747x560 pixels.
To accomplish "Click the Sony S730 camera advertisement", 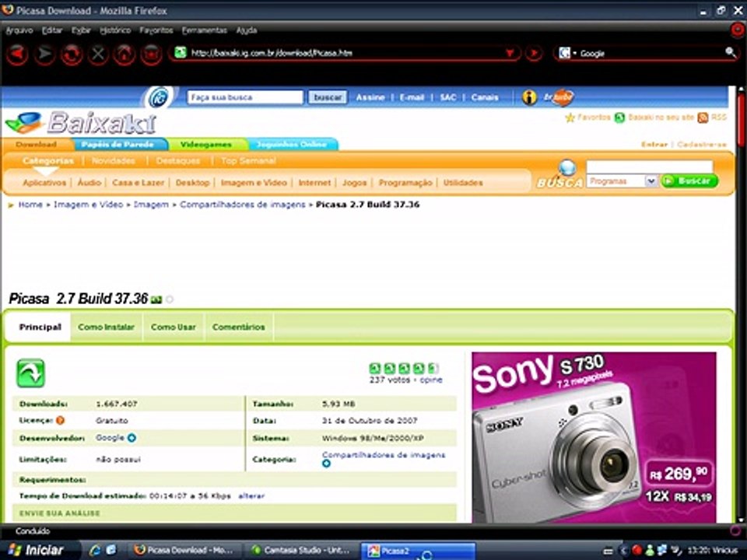I will tap(594, 437).
